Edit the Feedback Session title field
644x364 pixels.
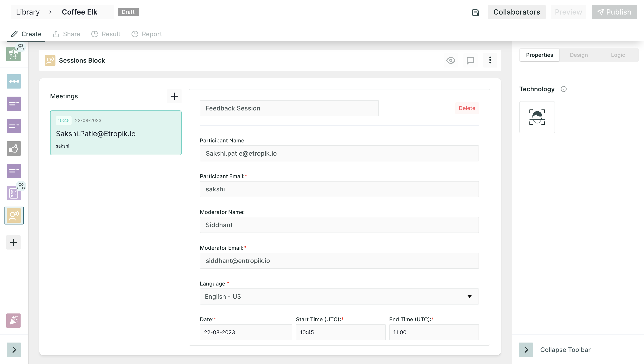(x=289, y=108)
